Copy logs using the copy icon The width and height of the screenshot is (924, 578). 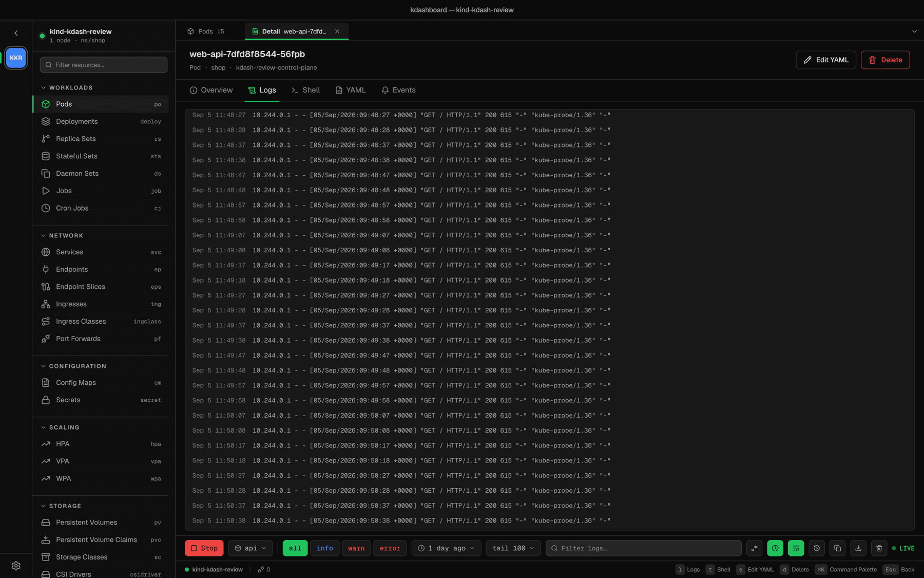pos(837,548)
